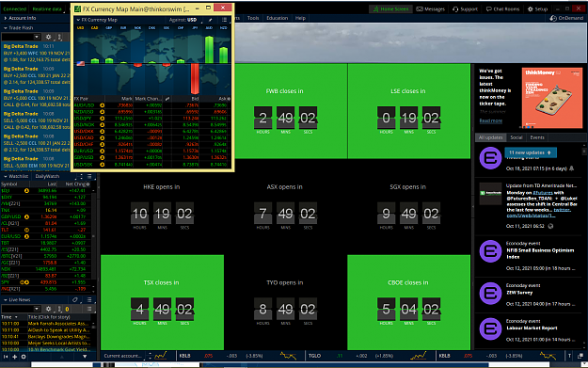Open the Live News panel menu icon
588x368 pixels.
pos(89,299)
